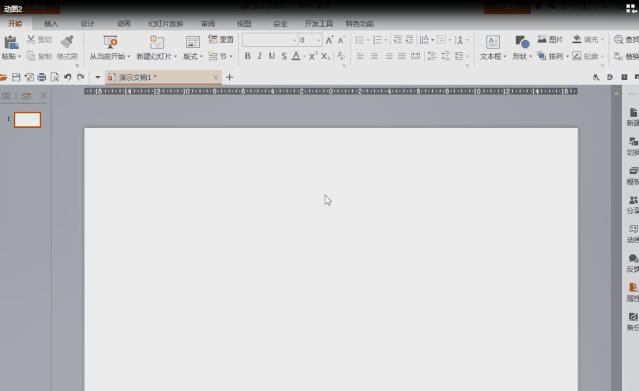This screenshot has height=391, width=639.
Task: Align text right
Action: [388, 56]
